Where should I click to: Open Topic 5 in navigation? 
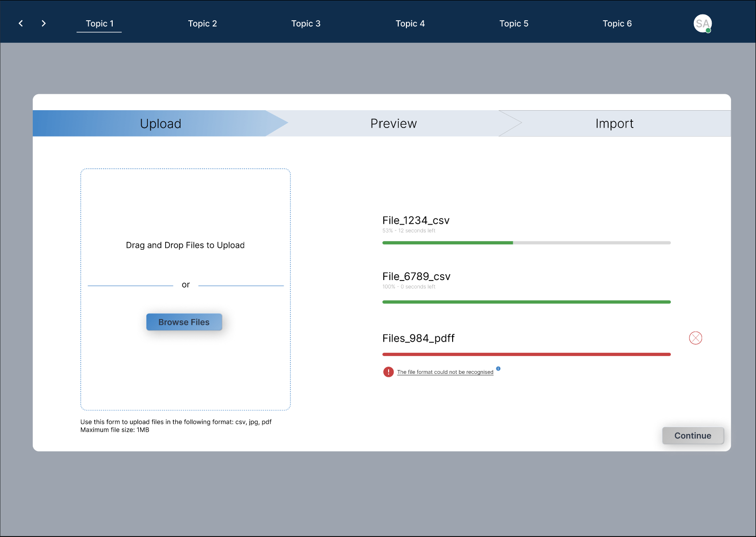coord(514,24)
